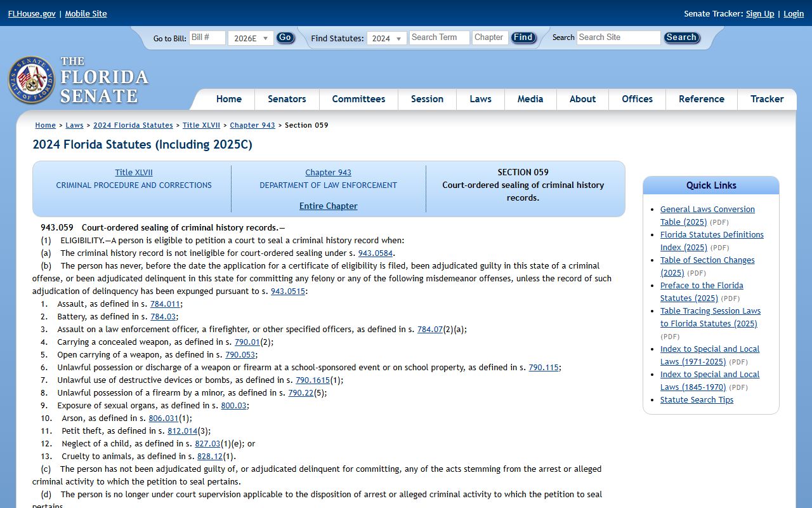Click the Chapter 943 breadcrumb link
812x508 pixels.
coord(252,125)
